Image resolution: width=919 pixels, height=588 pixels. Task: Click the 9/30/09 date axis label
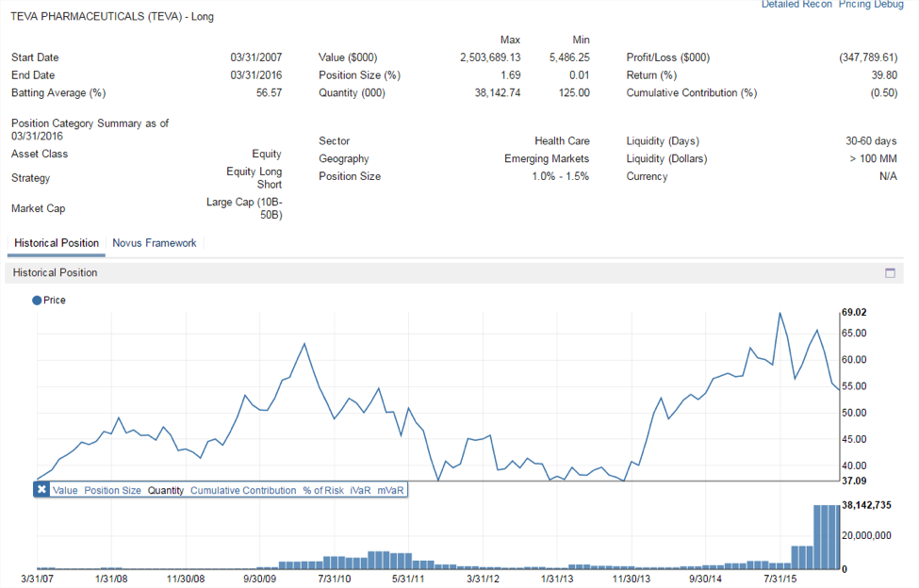coord(260,579)
